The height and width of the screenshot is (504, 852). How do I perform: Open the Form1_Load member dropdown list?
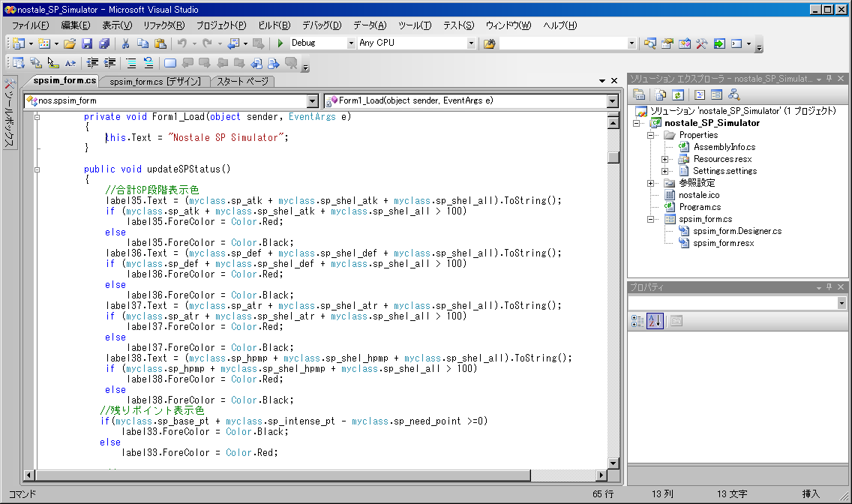coord(612,100)
